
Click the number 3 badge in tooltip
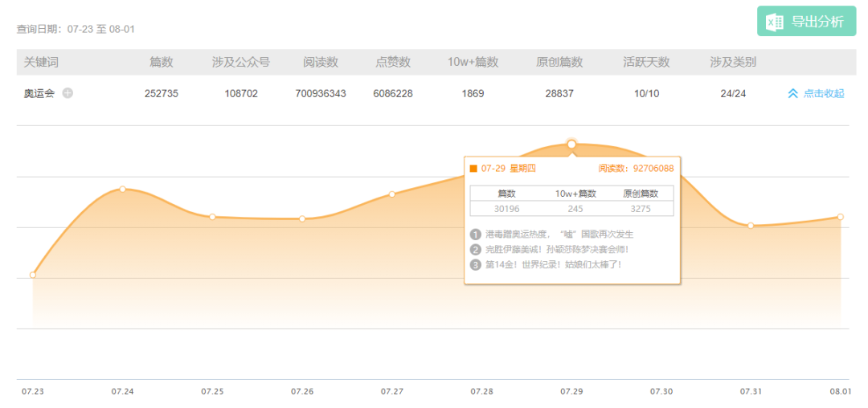click(x=476, y=264)
